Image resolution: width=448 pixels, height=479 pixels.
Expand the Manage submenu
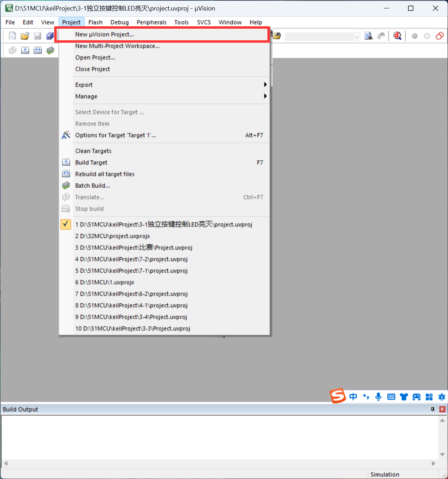[x=164, y=96]
